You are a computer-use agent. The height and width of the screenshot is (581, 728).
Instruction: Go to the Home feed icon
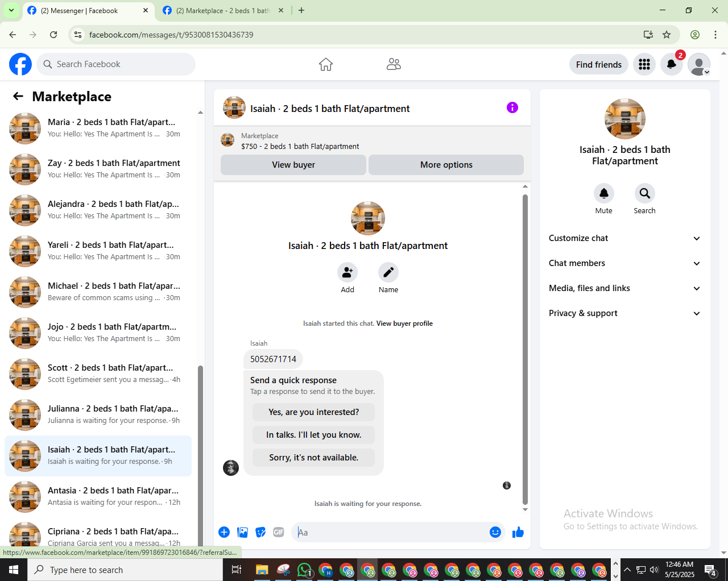(x=326, y=64)
